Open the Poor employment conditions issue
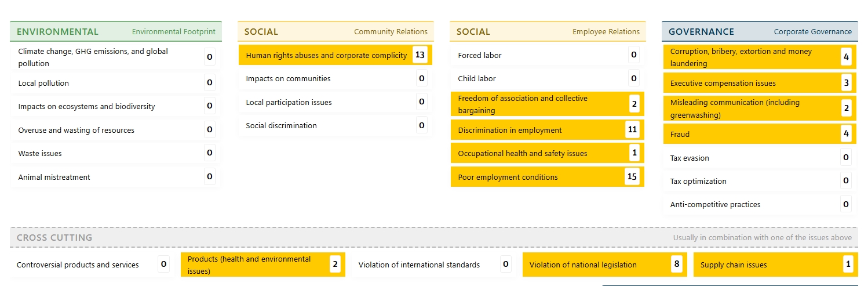This screenshot has height=286, width=868. [x=548, y=177]
